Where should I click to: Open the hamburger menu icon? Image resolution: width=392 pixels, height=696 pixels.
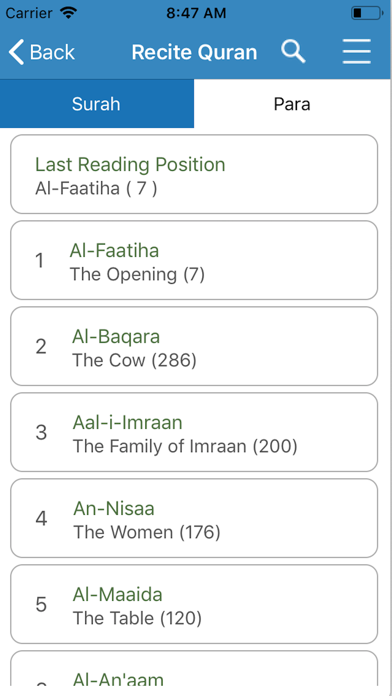point(356,51)
